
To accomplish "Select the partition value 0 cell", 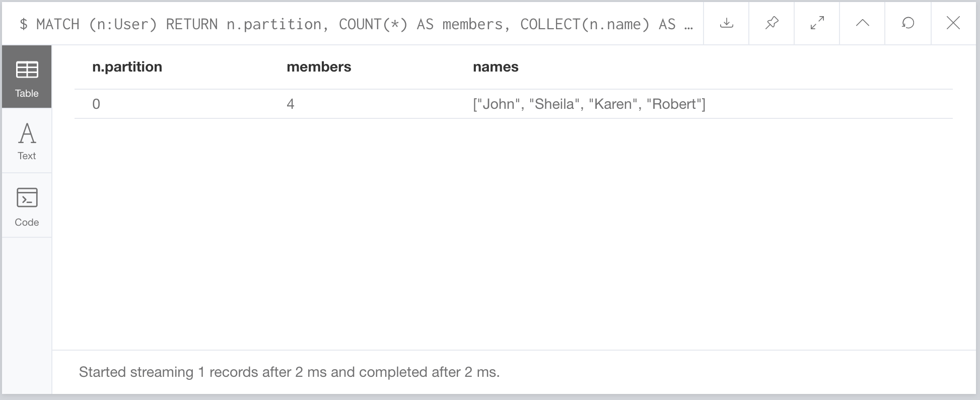I will coord(96,104).
